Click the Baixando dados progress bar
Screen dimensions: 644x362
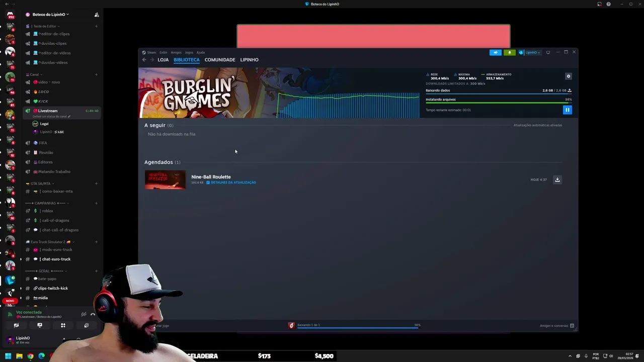tap(499, 94)
